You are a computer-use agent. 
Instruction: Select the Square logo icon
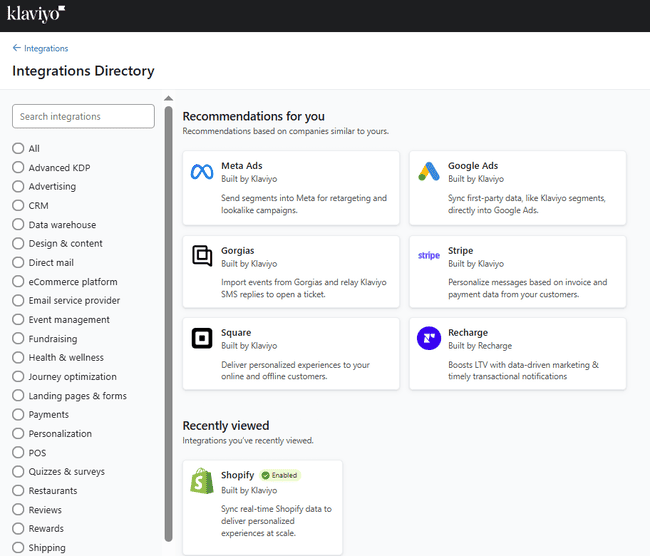pos(202,339)
